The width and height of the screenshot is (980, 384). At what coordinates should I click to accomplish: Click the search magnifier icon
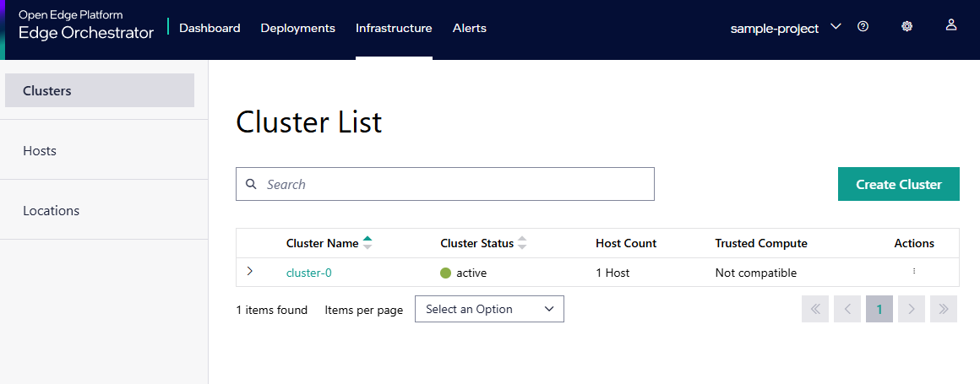tap(251, 184)
